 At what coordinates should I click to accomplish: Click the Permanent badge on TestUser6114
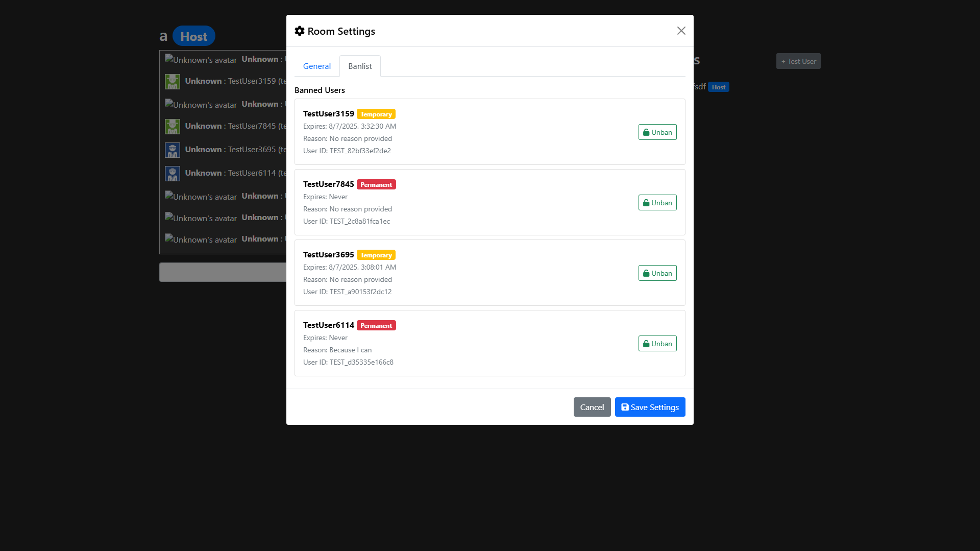click(x=376, y=326)
